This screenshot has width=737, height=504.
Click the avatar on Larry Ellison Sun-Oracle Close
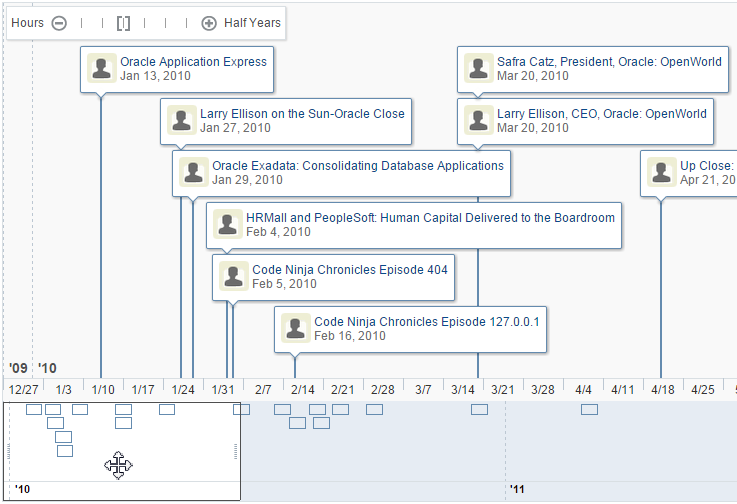point(181,120)
